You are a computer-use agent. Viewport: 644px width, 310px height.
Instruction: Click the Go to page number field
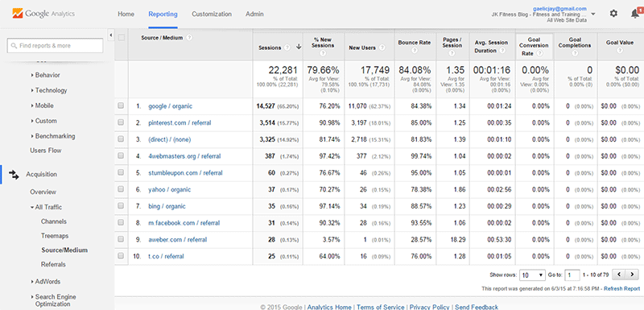coord(572,275)
